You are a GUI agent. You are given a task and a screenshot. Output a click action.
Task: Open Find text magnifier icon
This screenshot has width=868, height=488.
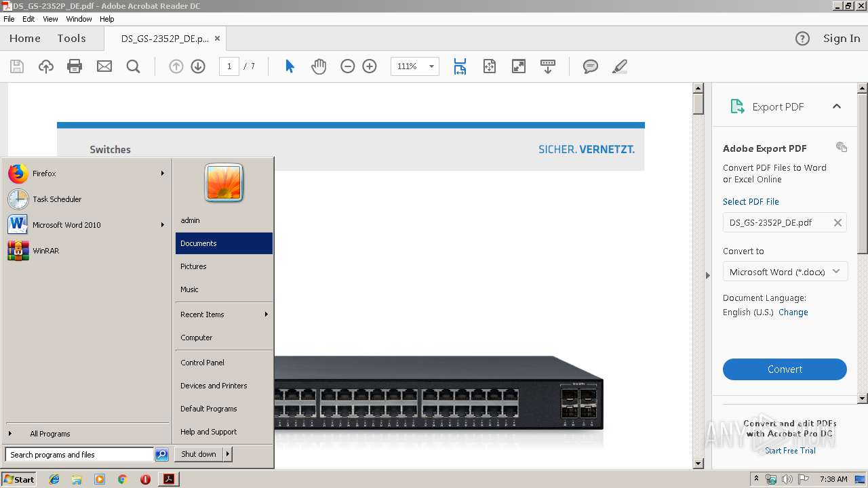(x=134, y=66)
